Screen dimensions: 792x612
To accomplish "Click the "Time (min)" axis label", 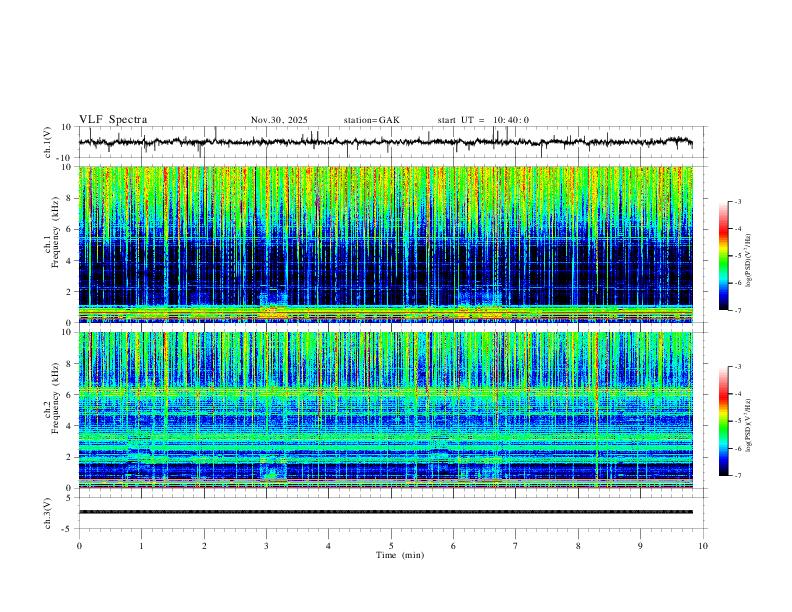I will coord(400,555).
